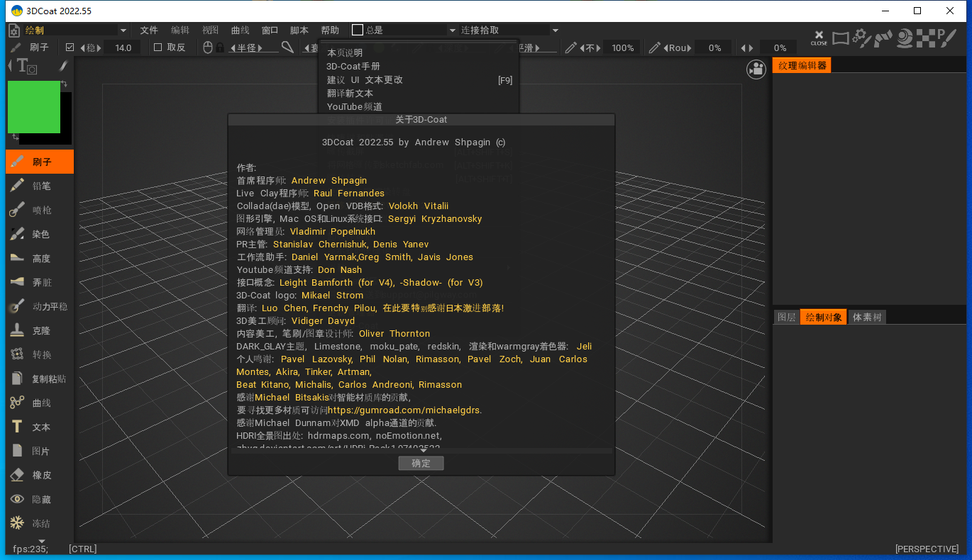
Task: Activate the 克隆 (Clone) tool
Action: click(39, 330)
